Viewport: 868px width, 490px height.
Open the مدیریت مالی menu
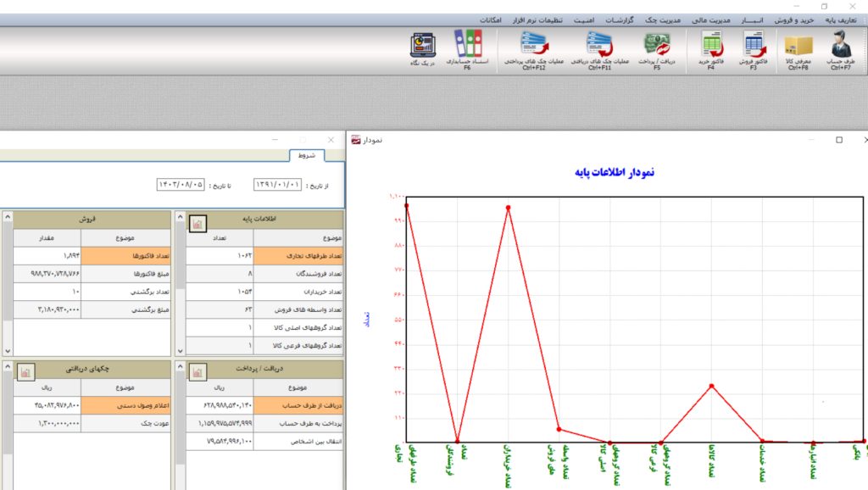(711, 20)
